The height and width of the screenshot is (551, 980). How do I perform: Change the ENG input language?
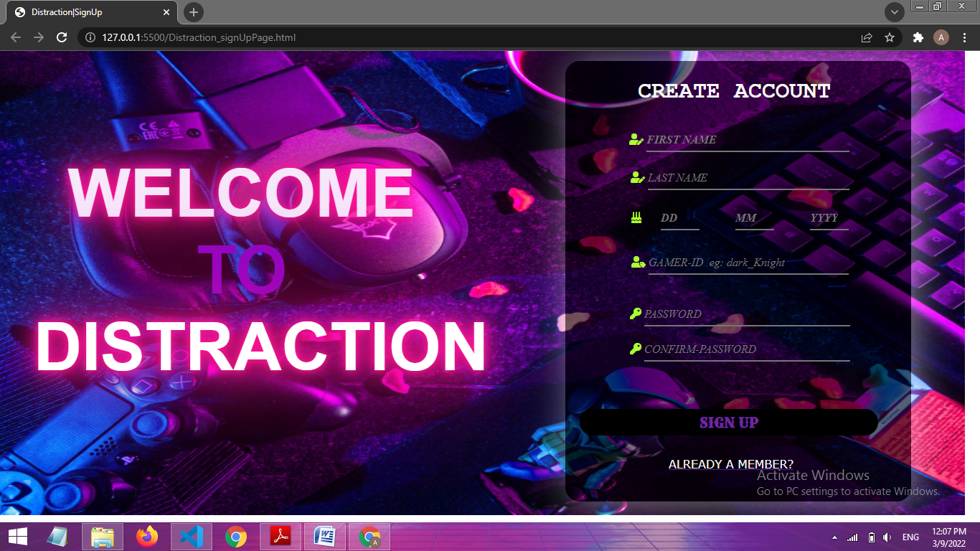[x=911, y=537]
